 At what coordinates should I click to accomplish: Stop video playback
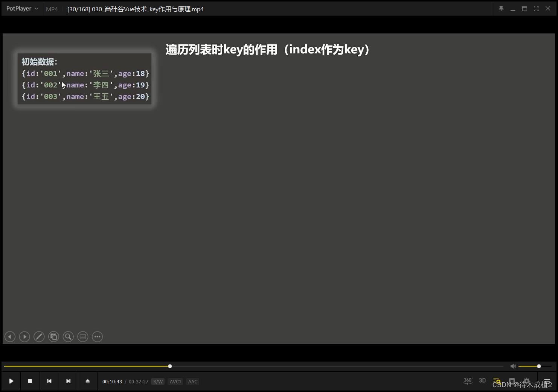pos(30,381)
